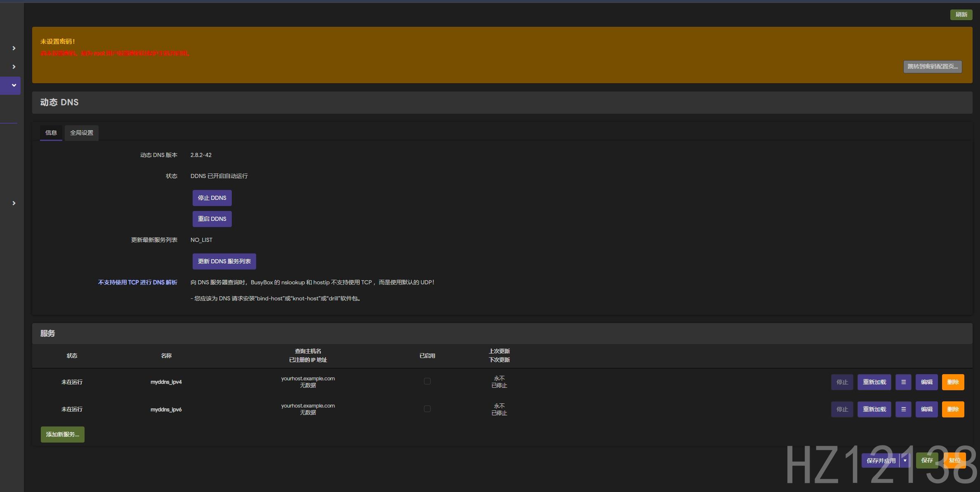
Task: Open the menu icon for myddns_ipv4
Action: coord(903,382)
